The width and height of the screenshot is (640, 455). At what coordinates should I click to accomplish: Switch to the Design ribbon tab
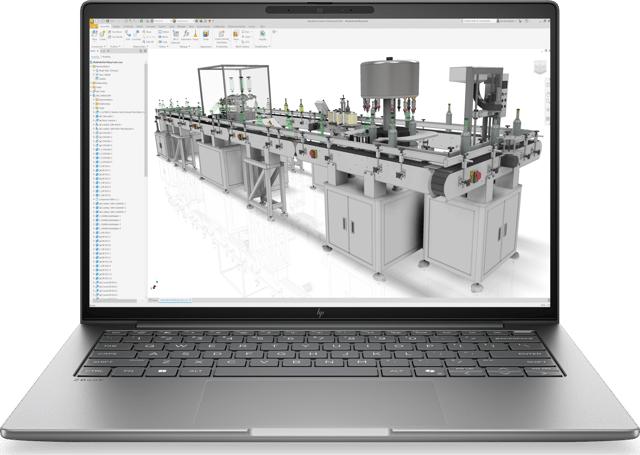(x=116, y=26)
